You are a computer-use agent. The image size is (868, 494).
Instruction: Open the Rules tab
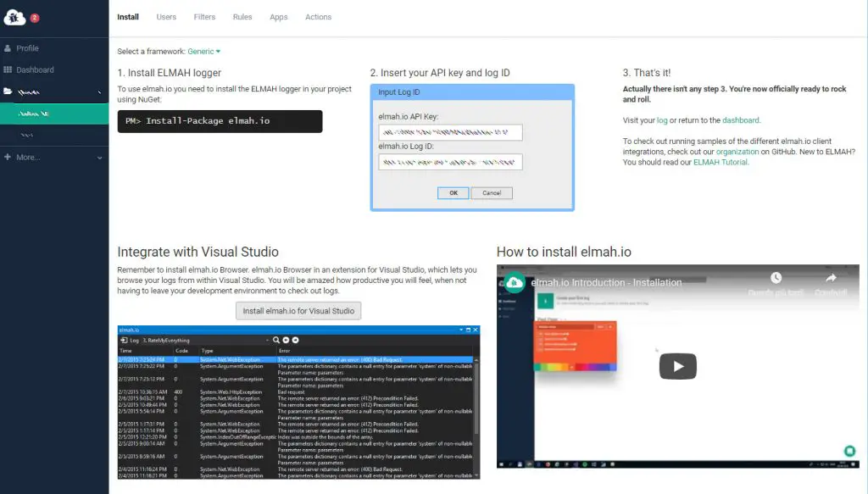point(242,17)
